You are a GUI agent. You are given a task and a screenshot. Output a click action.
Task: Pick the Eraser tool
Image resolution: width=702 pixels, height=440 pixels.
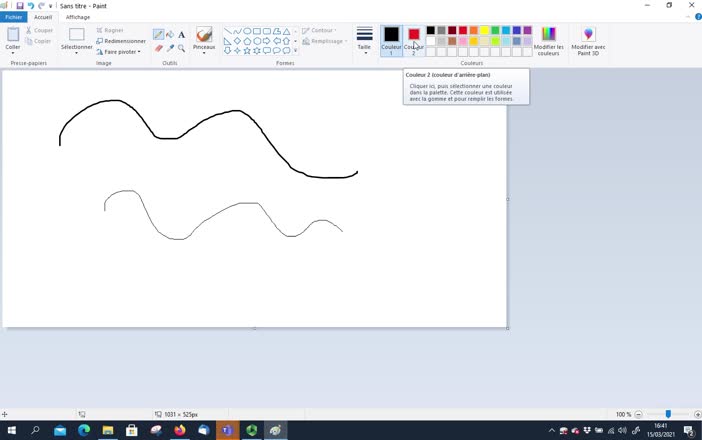click(159, 48)
